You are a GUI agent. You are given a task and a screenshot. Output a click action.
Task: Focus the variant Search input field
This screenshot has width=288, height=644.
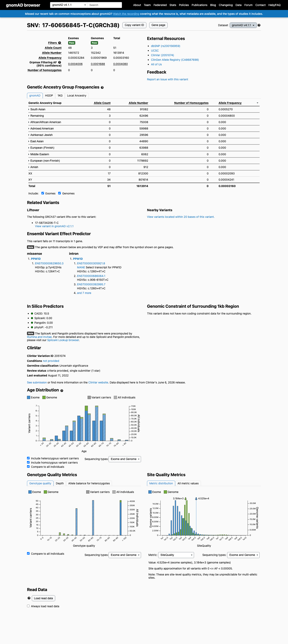click(105, 5)
